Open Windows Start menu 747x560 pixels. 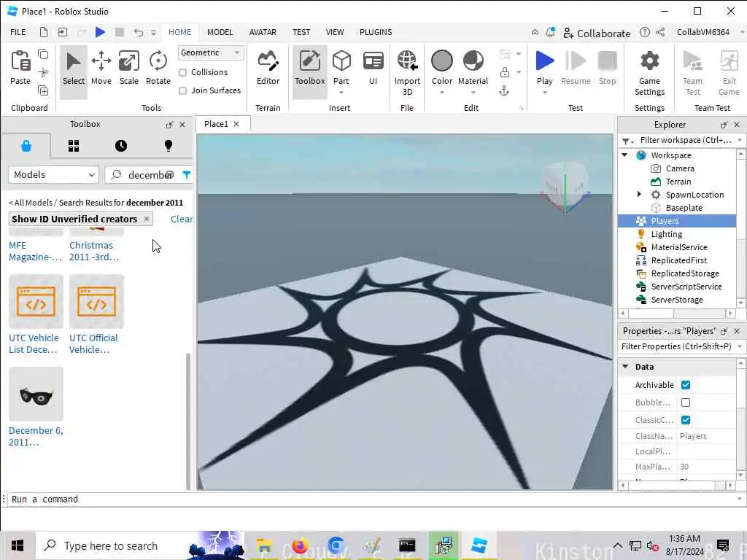click(18, 545)
